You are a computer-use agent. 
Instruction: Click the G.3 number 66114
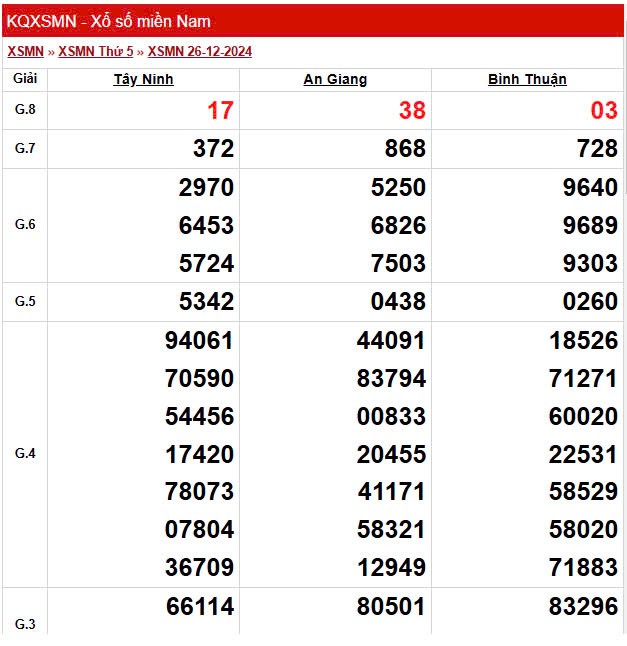(199, 606)
